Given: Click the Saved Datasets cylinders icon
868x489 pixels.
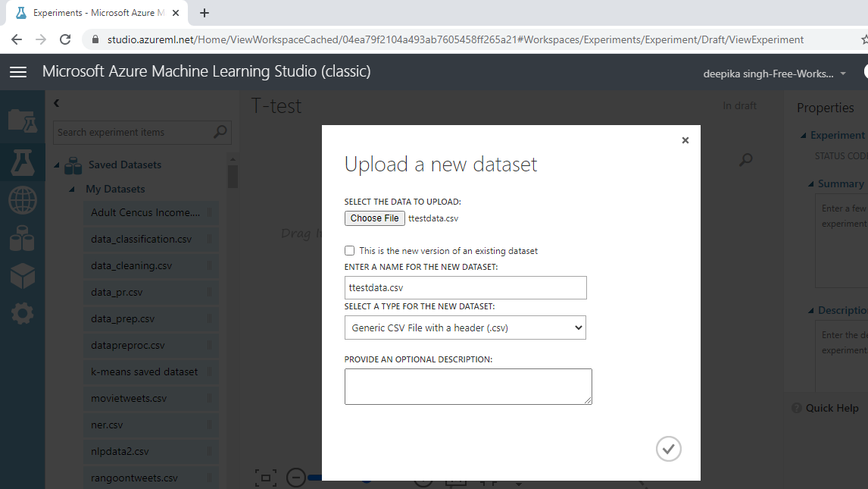Looking at the screenshot, I should pos(73,165).
